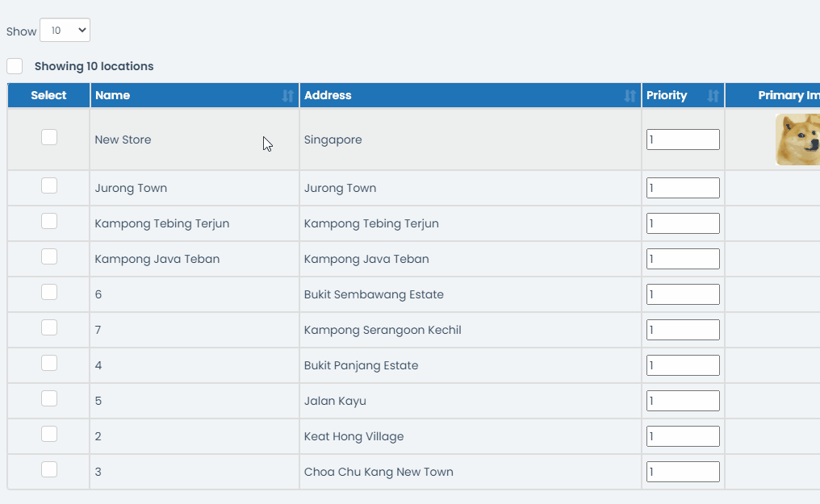Click the Select column header
The height and width of the screenshot is (504, 820).
coord(48,95)
